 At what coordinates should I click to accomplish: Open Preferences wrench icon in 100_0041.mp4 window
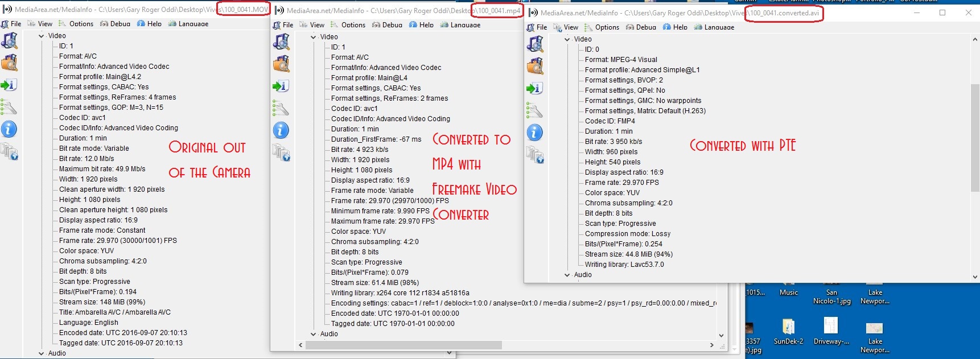[281, 108]
